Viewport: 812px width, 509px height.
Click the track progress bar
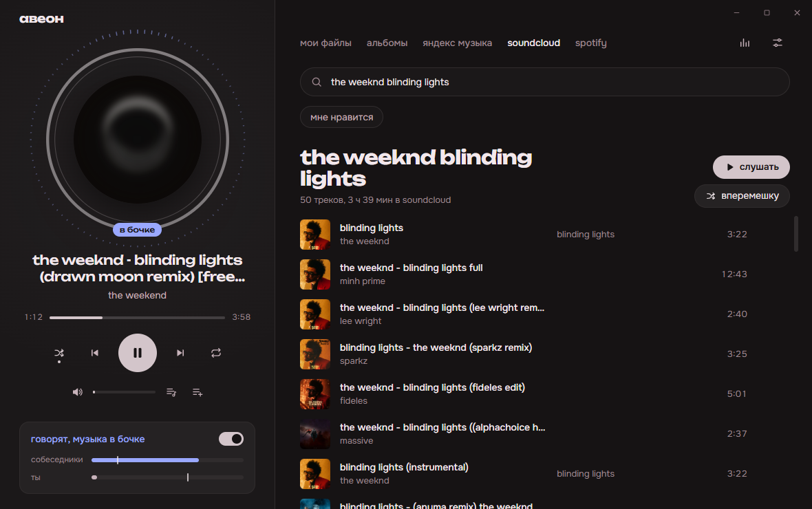tap(137, 317)
